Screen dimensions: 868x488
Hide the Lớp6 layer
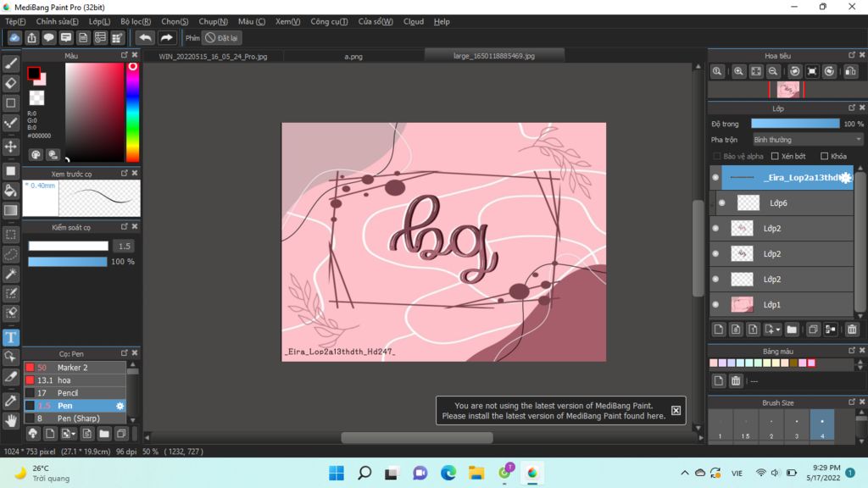722,203
